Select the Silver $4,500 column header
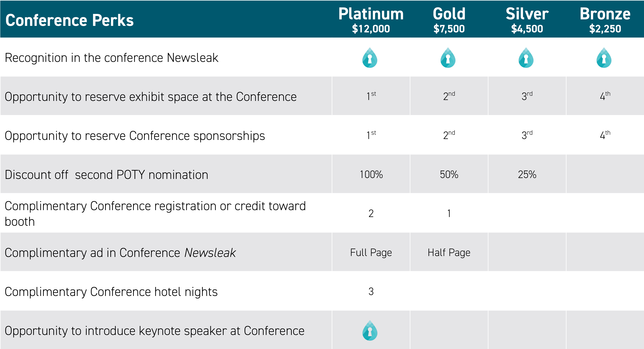Screen dimensions: 644x349 (x=527, y=20)
